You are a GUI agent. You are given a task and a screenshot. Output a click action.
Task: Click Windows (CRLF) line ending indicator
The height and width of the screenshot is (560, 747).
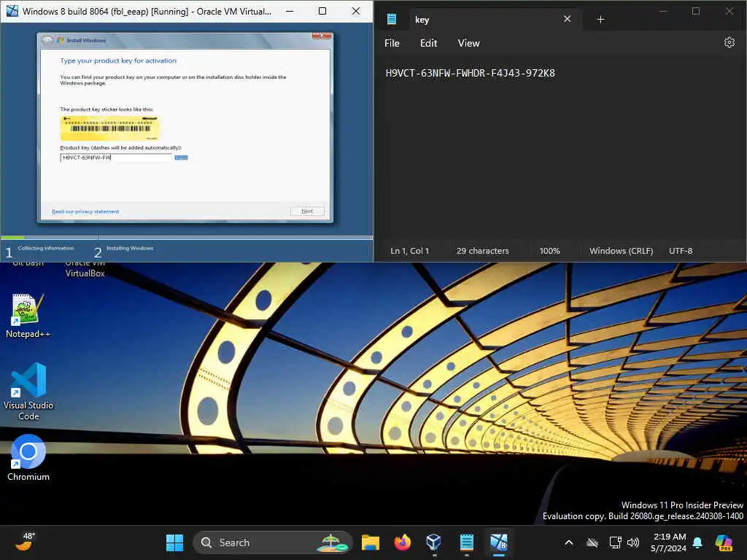coord(621,251)
